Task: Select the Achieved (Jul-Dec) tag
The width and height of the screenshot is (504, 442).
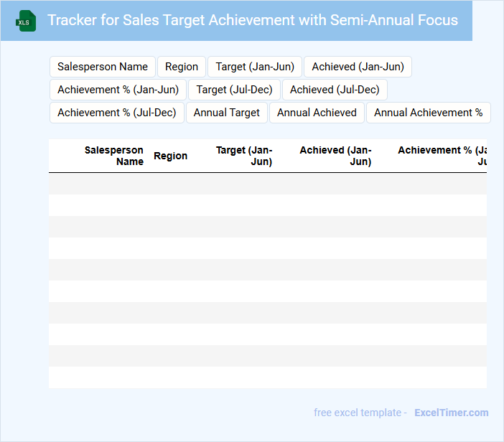Action: (335, 90)
